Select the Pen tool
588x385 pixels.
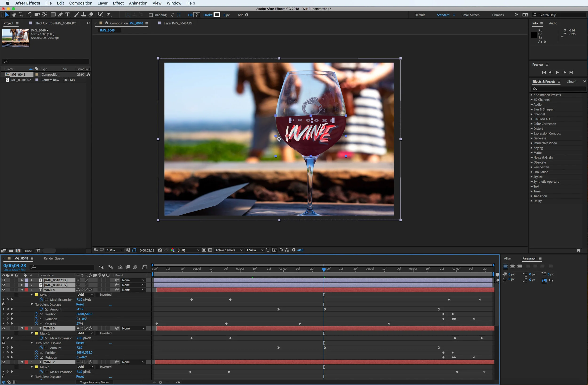click(60, 15)
